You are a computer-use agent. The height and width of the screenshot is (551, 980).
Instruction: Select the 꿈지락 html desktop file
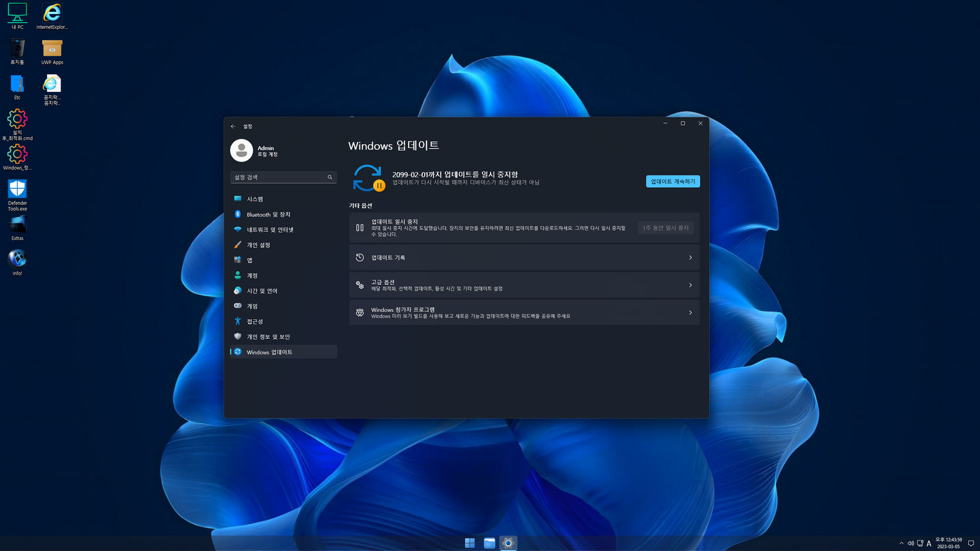52,90
